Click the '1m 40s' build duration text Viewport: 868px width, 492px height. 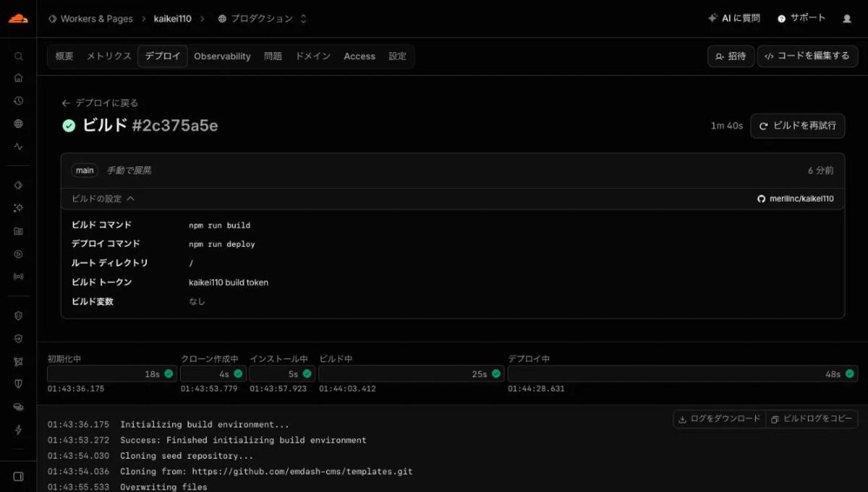pyautogui.click(x=727, y=126)
